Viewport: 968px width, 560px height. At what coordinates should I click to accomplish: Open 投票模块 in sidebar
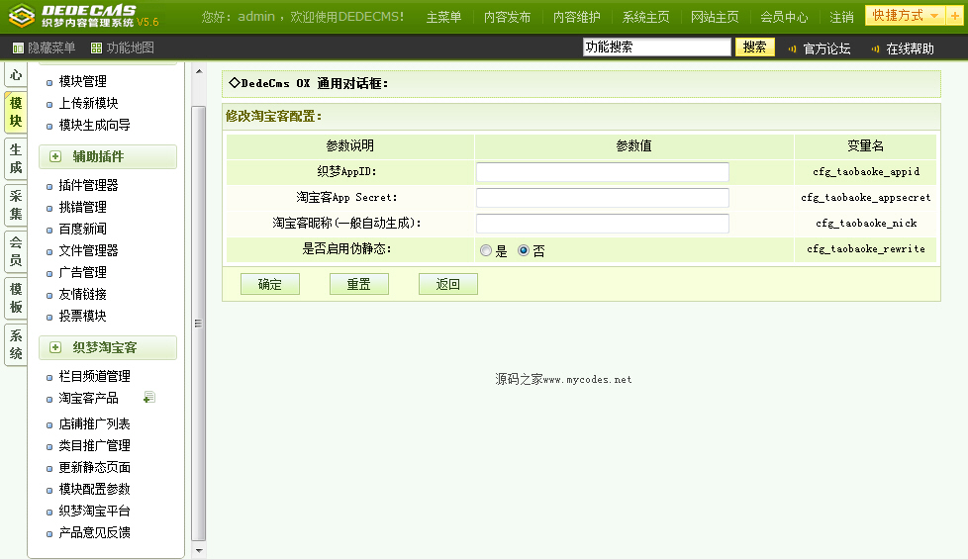(x=83, y=317)
